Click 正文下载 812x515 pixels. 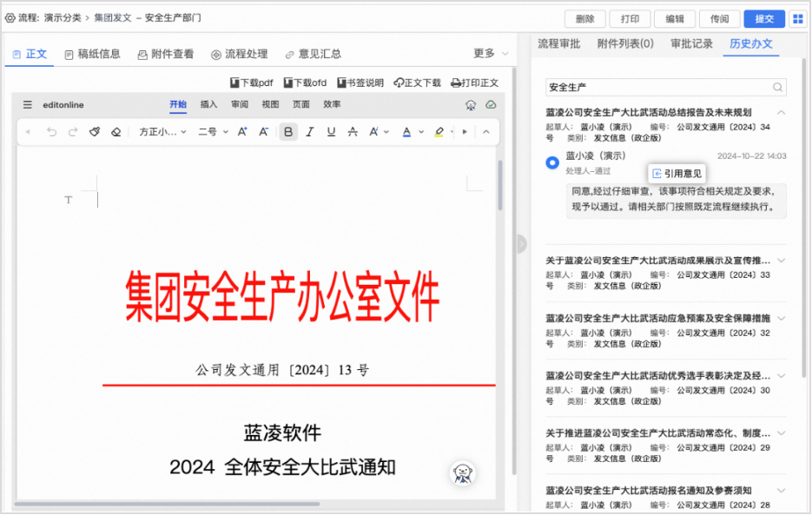coord(418,83)
